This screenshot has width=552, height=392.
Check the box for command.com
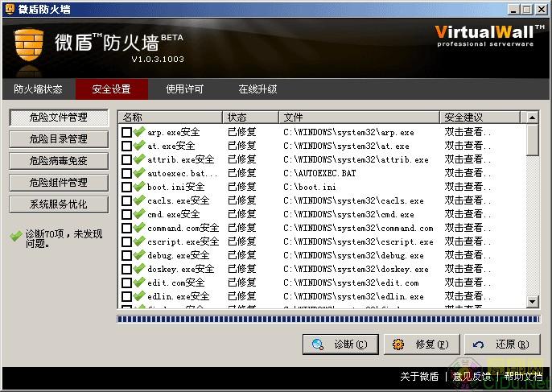click(x=126, y=229)
